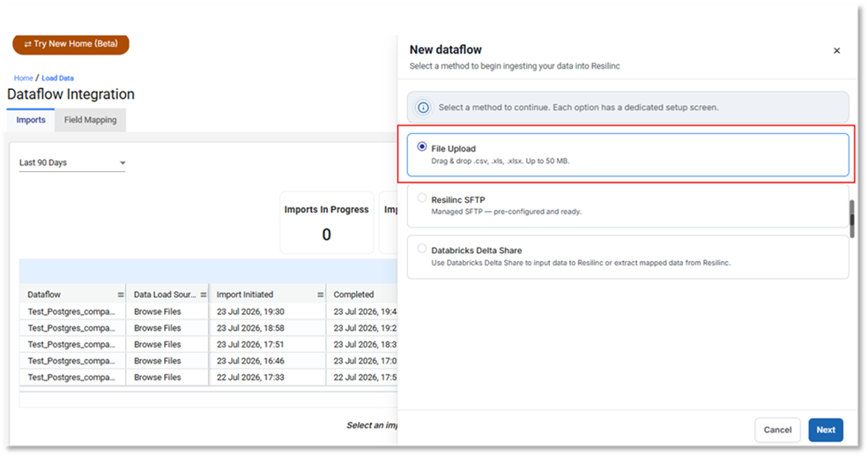Click the Try New Home (Beta) button

[70, 44]
